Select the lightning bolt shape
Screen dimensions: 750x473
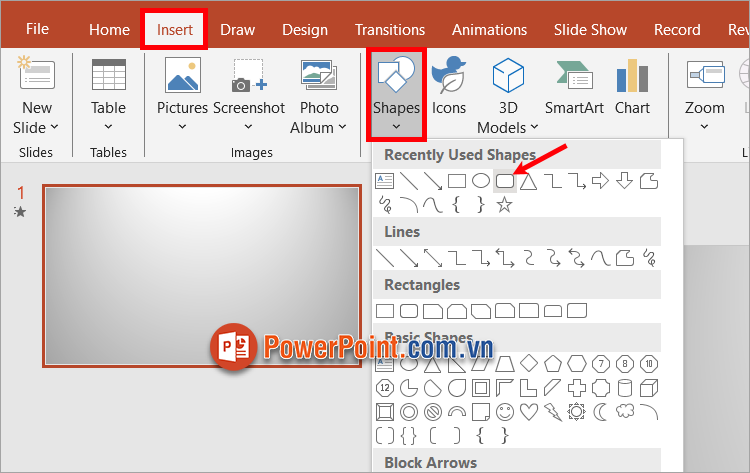[553, 411]
